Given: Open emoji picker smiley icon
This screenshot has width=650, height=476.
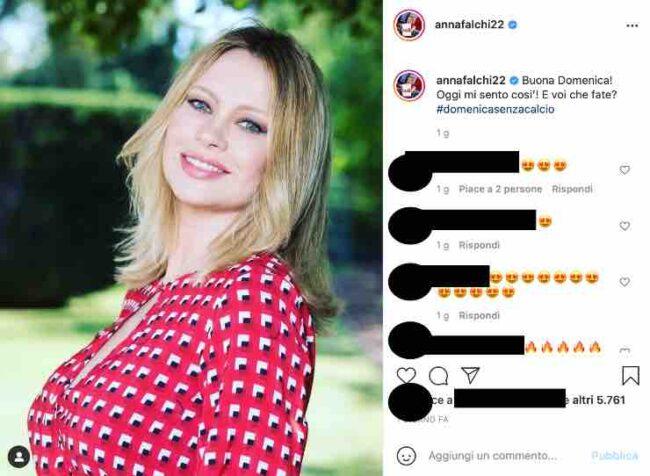Looking at the screenshot, I should pyautogui.click(x=406, y=456).
